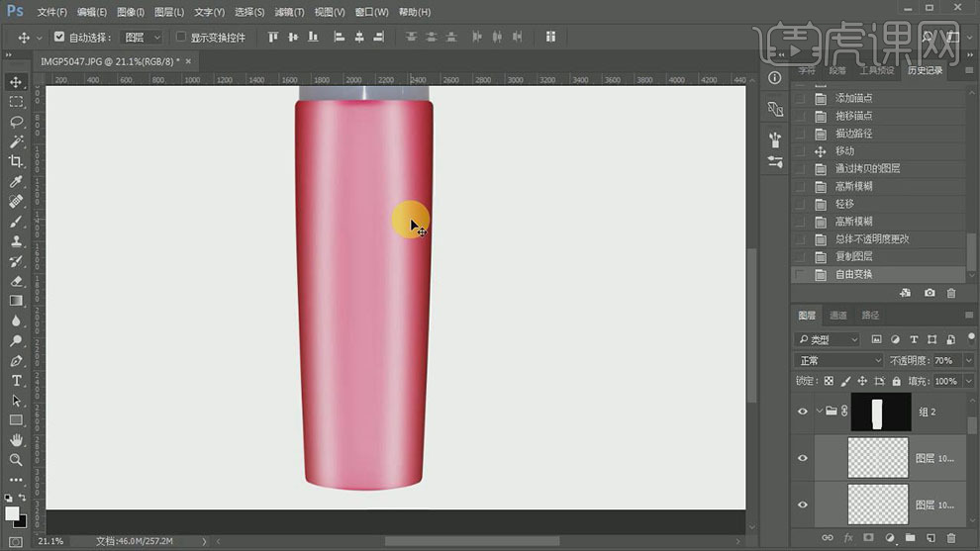
Task: Click the 自由变换 history state
Action: pyautogui.click(x=853, y=274)
